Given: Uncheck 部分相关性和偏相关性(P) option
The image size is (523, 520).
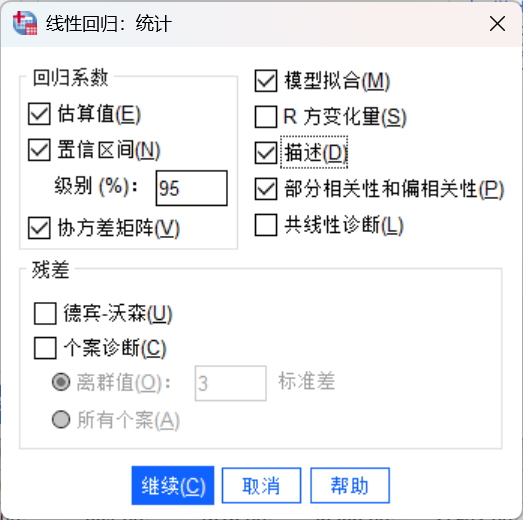Looking at the screenshot, I should click(266, 189).
